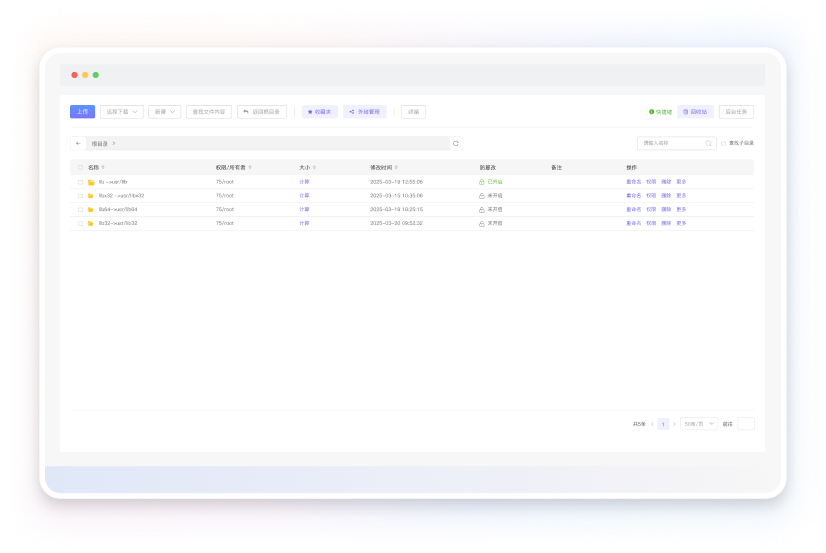
Task: Open the 50条/页 page size dropdown
Action: [699, 424]
